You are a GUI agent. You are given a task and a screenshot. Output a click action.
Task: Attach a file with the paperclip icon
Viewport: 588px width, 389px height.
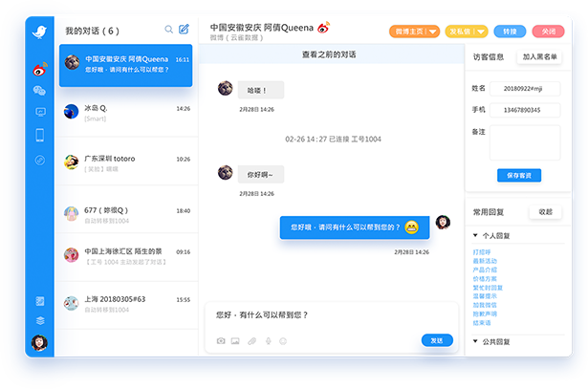pyautogui.click(x=251, y=340)
